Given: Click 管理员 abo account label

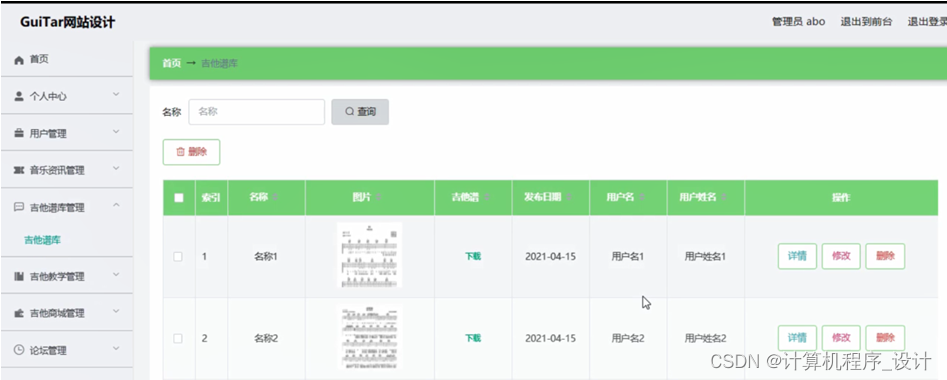Looking at the screenshot, I should pyautogui.click(x=798, y=22).
